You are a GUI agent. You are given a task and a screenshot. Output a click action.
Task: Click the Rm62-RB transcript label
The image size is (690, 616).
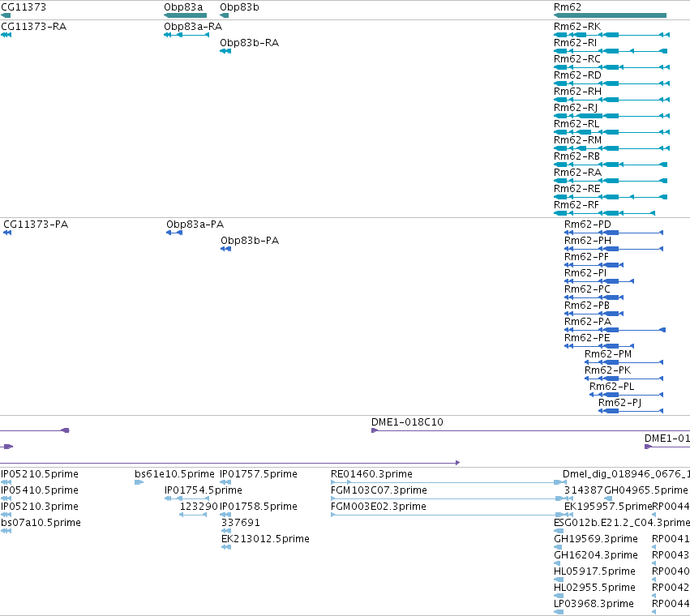pyautogui.click(x=576, y=156)
